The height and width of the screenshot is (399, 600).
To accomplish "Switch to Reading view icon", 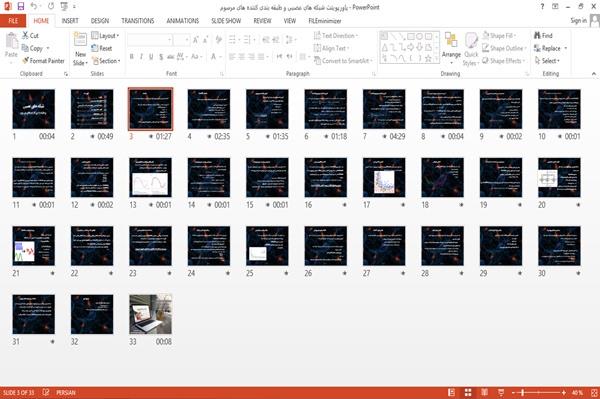I will pyautogui.click(x=484, y=392).
